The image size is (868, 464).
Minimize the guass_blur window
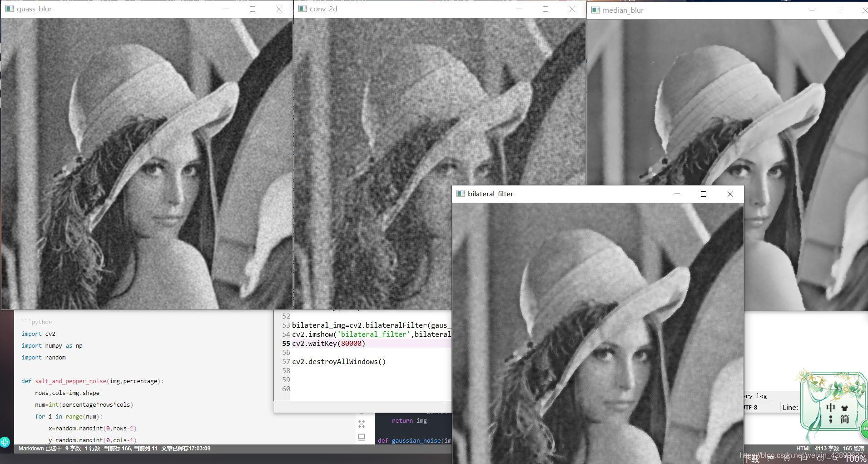pyautogui.click(x=226, y=9)
